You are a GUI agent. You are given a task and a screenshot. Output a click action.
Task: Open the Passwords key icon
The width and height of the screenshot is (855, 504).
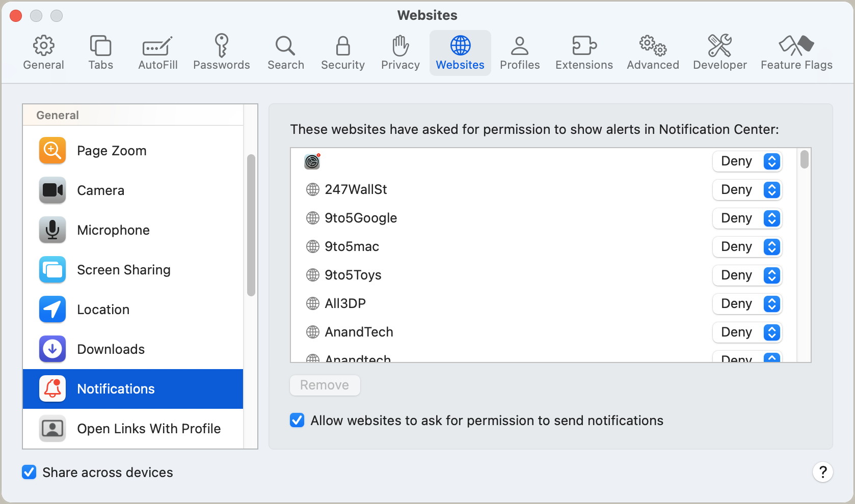pyautogui.click(x=222, y=46)
